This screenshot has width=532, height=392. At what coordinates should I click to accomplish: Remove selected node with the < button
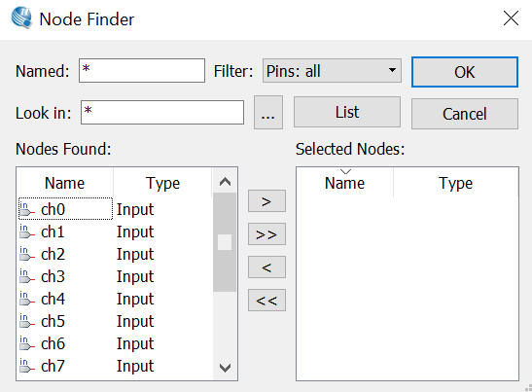pyautogui.click(x=266, y=267)
